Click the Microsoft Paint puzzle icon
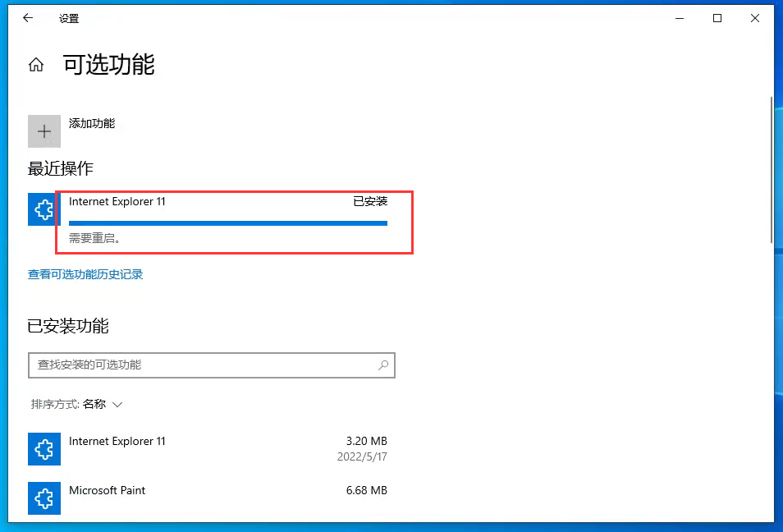The width and height of the screenshot is (783, 532). click(44, 498)
